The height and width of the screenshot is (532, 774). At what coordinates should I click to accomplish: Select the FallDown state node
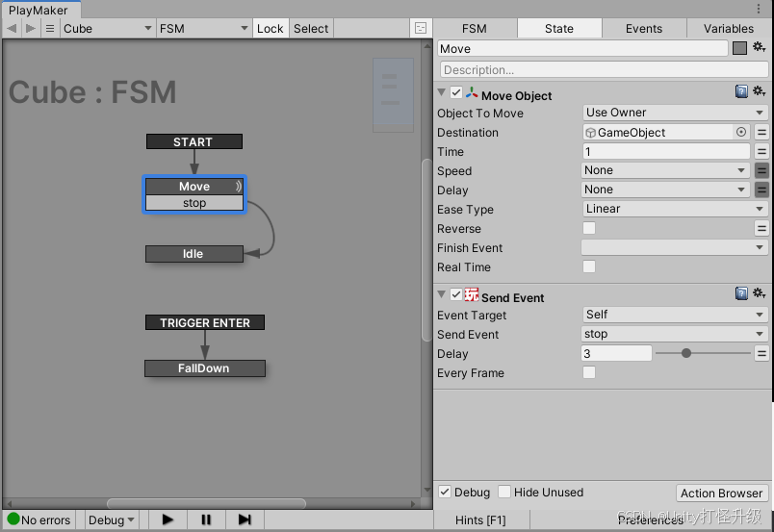204,368
